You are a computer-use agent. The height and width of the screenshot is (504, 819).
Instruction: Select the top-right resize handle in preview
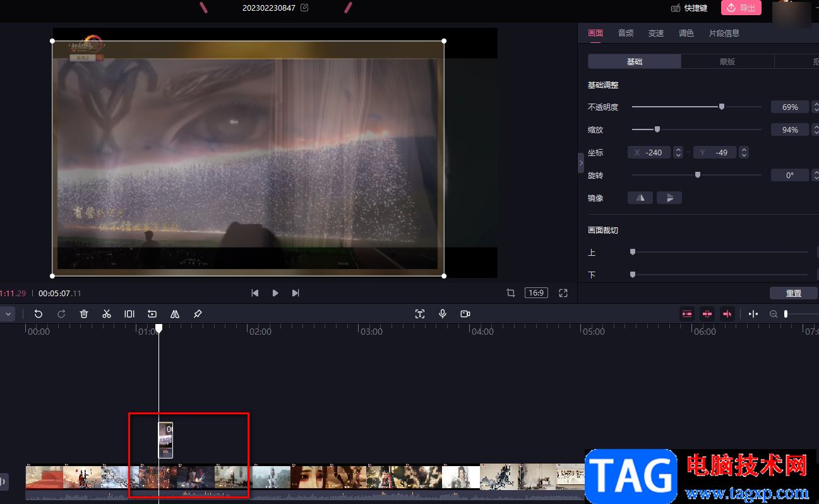click(x=444, y=41)
